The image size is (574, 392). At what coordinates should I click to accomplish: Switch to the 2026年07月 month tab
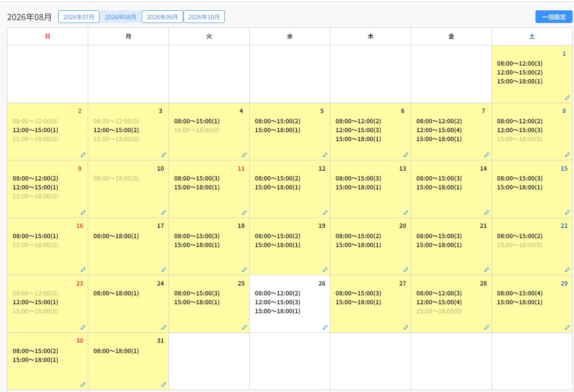point(79,17)
